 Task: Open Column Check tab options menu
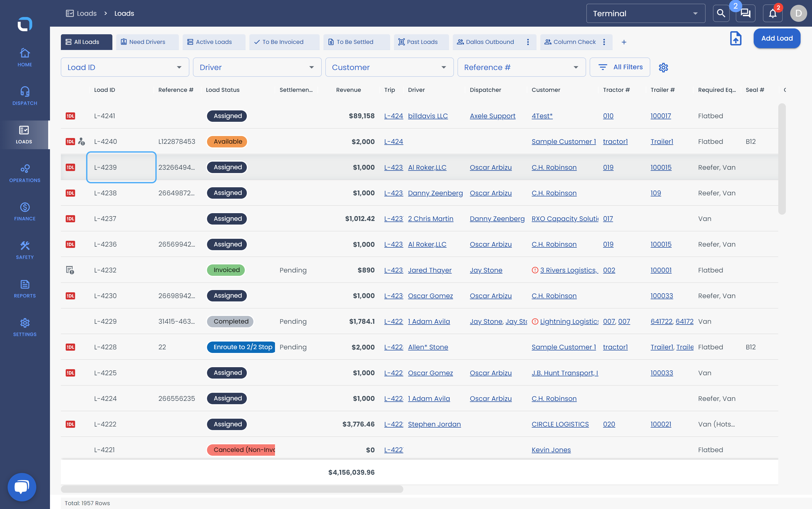pos(604,42)
